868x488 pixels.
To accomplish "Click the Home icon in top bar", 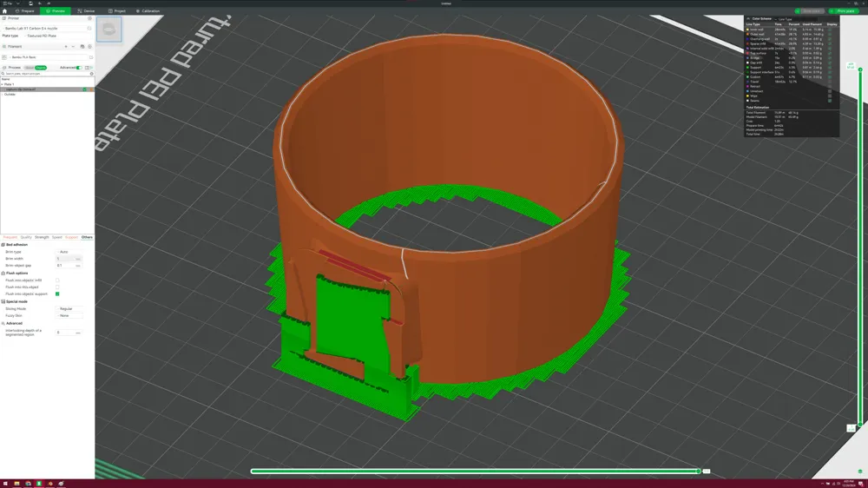I will (5, 11).
